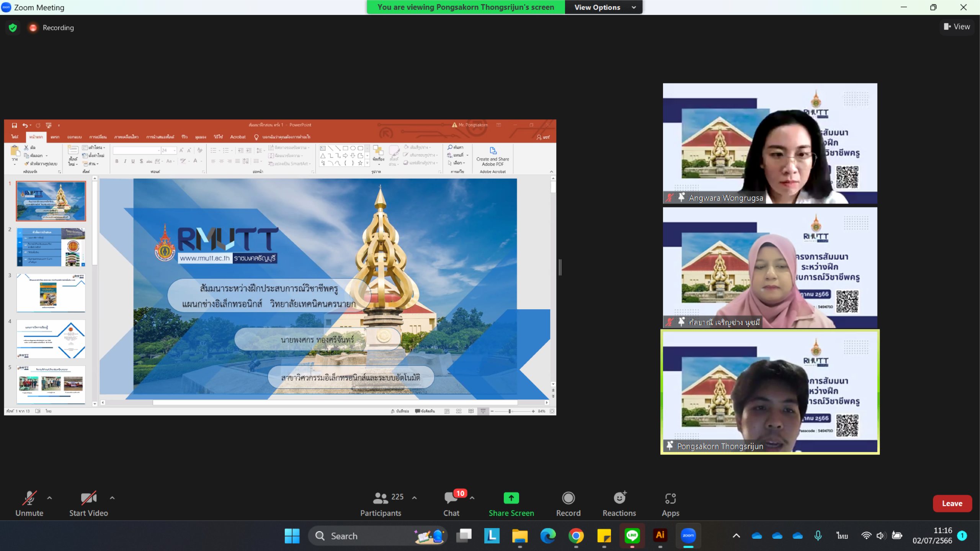Expand the arrow beside Chat
This screenshot has height=551, width=980.
pyautogui.click(x=472, y=498)
